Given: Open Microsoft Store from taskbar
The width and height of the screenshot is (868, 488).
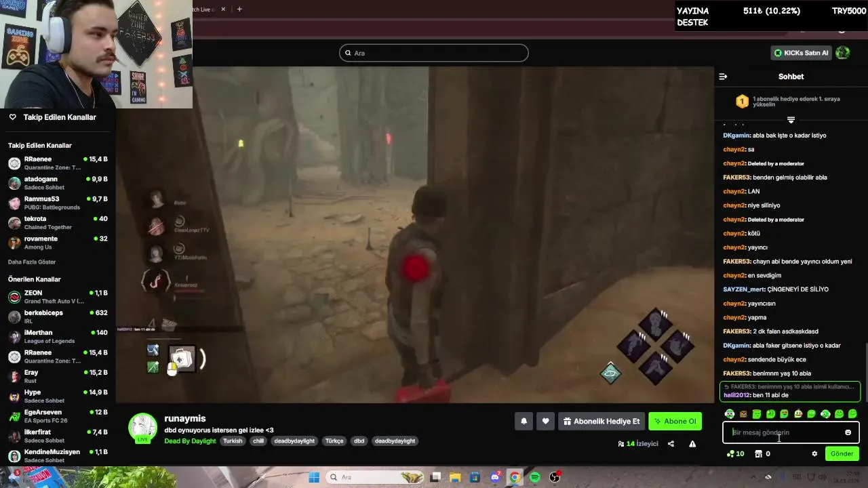Looking at the screenshot, I should [475, 477].
